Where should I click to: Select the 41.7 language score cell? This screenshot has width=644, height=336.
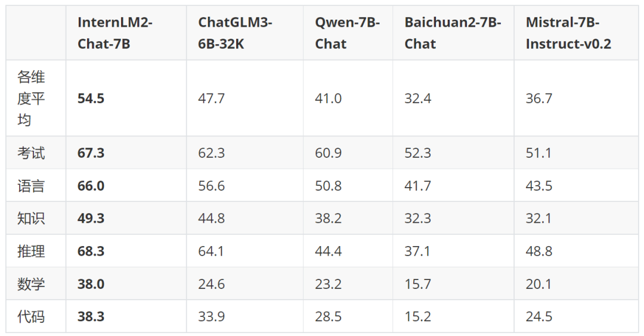coord(417,186)
